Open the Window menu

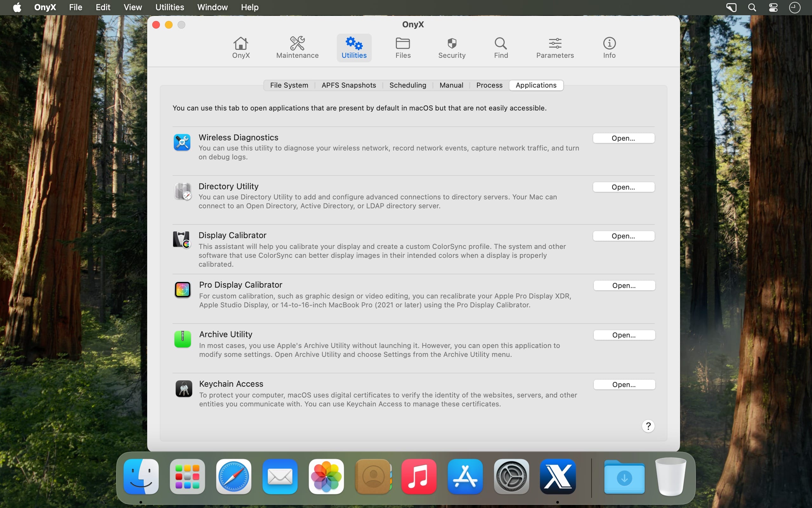point(213,7)
